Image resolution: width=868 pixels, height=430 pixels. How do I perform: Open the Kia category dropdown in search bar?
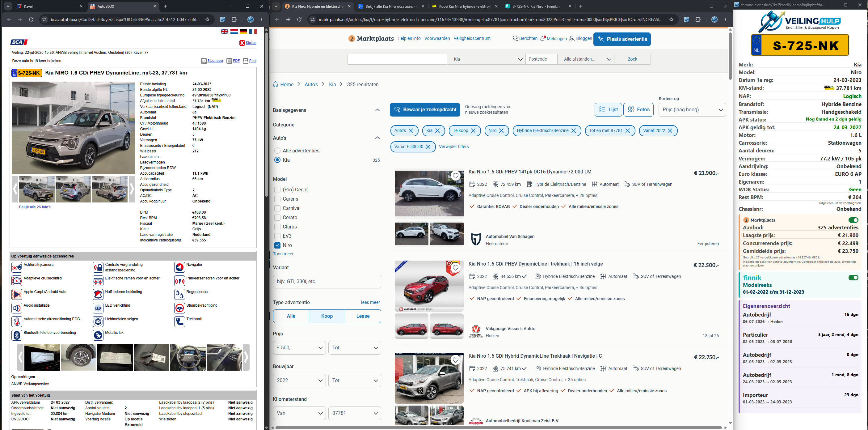click(x=486, y=59)
